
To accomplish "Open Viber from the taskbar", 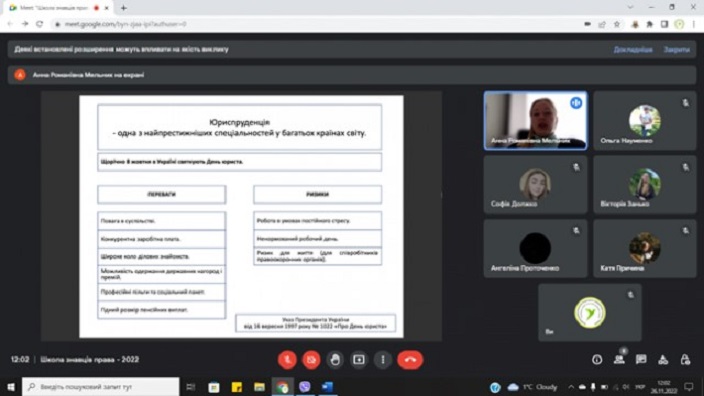I will tap(304, 387).
